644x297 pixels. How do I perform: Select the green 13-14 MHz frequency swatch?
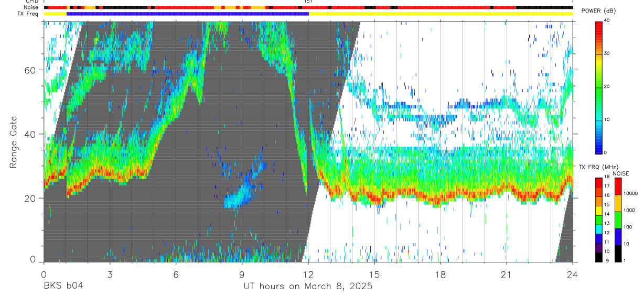[x=599, y=220]
